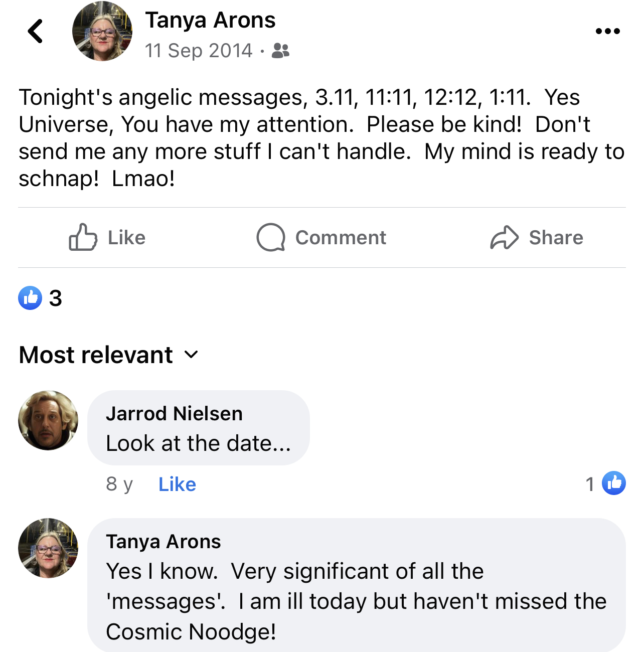Expand the Most relevant sort chevron
The height and width of the screenshot is (652, 644).
click(x=191, y=355)
